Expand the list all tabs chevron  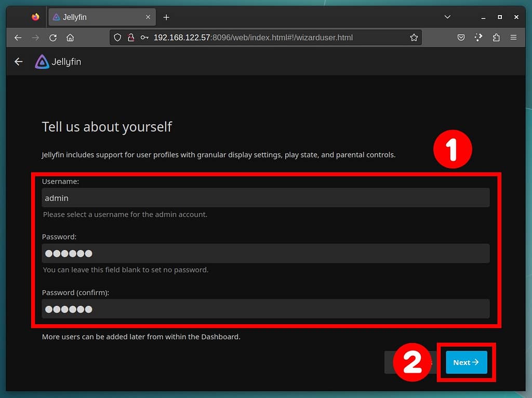pyautogui.click(x=447, y=17)
